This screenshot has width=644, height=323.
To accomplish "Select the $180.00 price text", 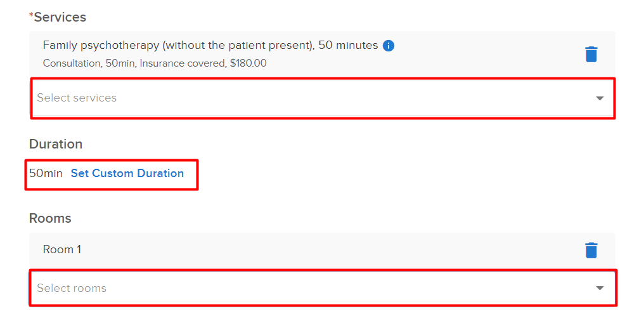I will click(x=248, y=63).
